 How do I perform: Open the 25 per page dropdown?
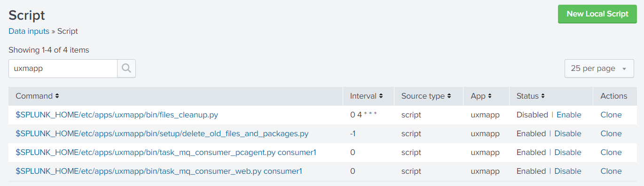599,69
